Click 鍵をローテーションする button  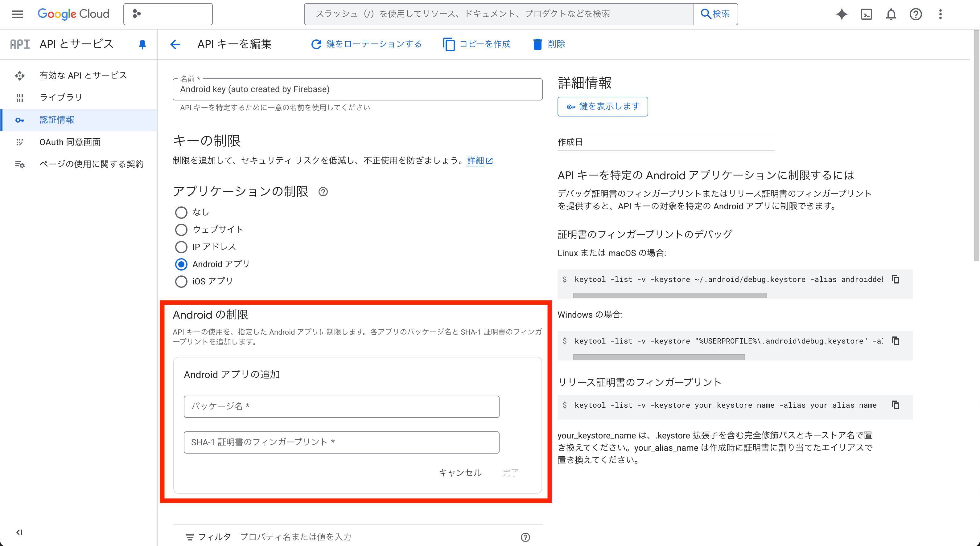(x=366, y=44)
